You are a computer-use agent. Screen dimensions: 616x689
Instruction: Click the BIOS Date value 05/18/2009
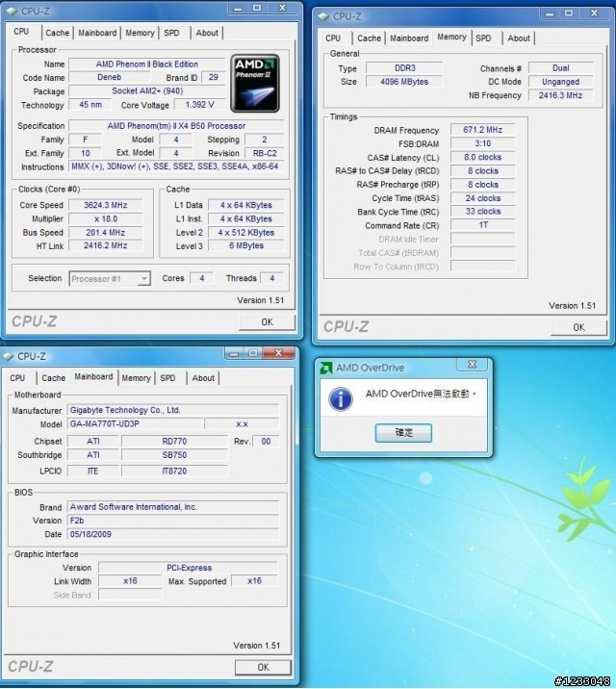click(x=173, y=534)
